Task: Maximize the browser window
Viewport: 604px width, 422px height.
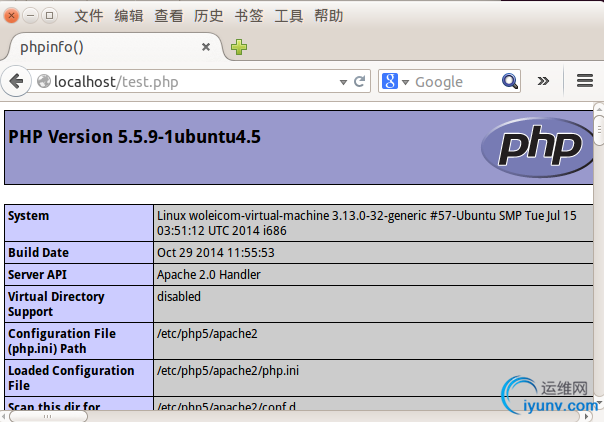Action: pos(49,15)
